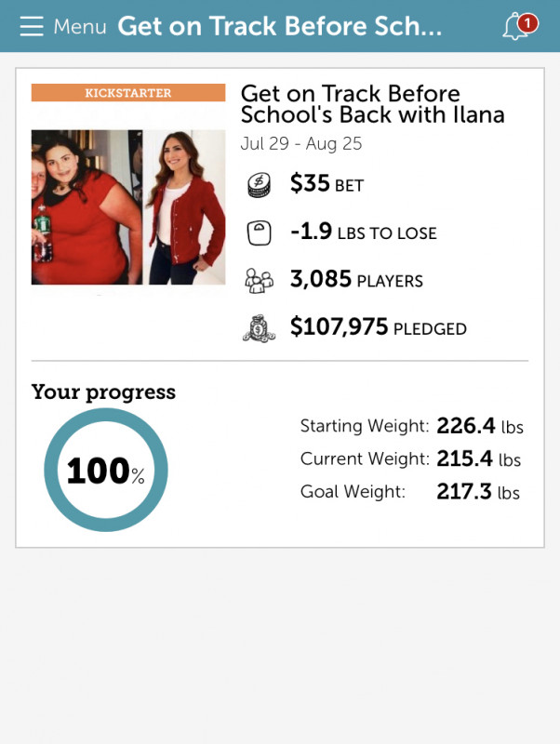Viewport: 560px width, 744px height.
Task: Click the 100% progress circle
Action: (106, 470)
